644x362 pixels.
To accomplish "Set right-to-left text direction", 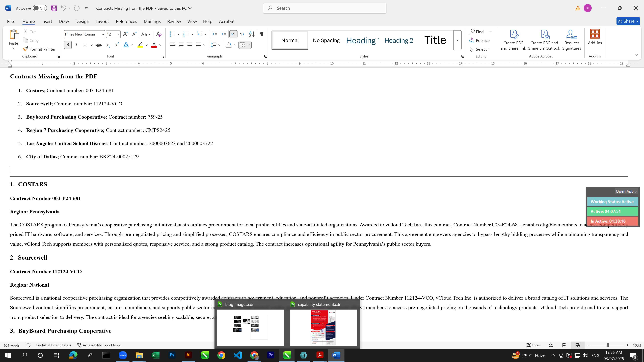I will (242, 34).
